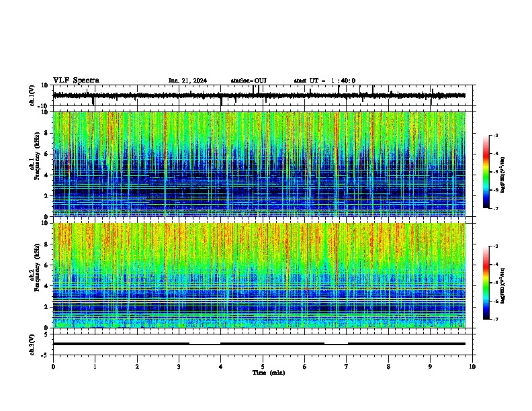Click the "5" tick on ch.3(V) axis
Image resolution: width=532 pixels, height=411 pixels.
tap(47, 334)
